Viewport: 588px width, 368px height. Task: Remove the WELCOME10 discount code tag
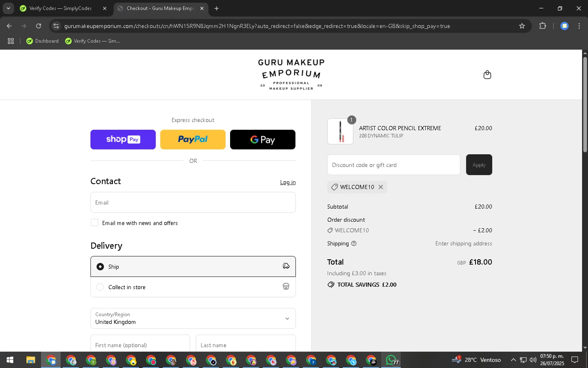[x=381, y=187]
